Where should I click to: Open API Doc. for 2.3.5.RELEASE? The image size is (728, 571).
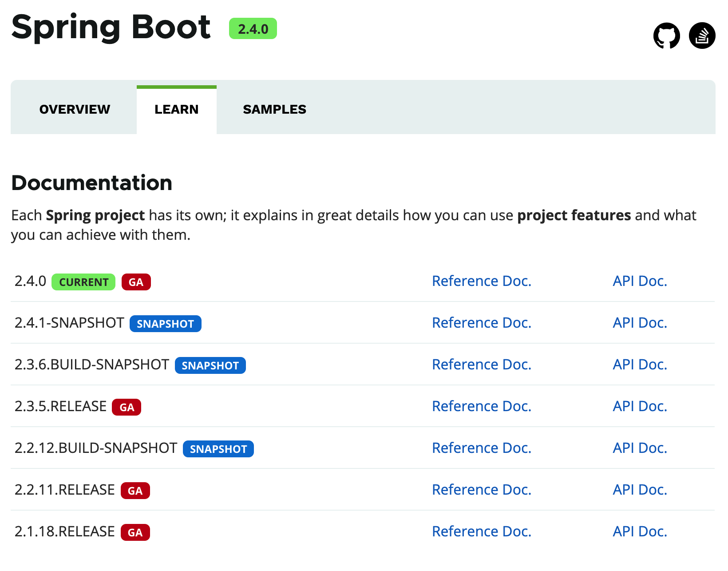point(640,406)
